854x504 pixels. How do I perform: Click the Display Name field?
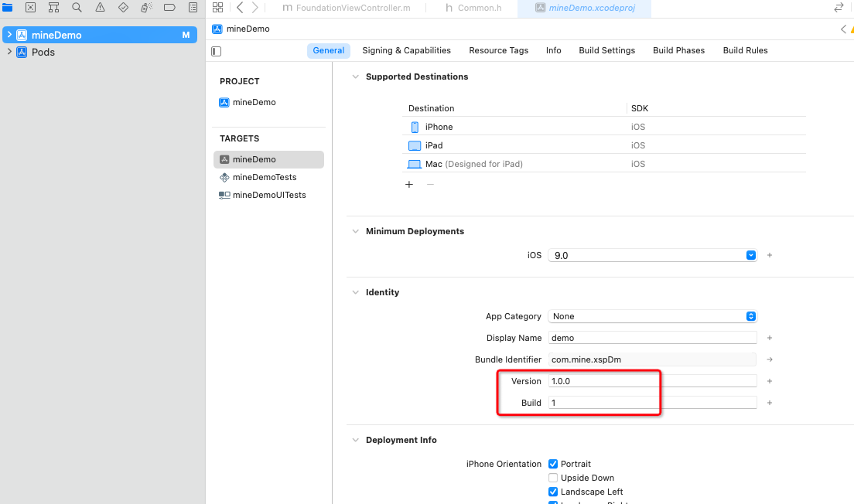coord(652,338)
